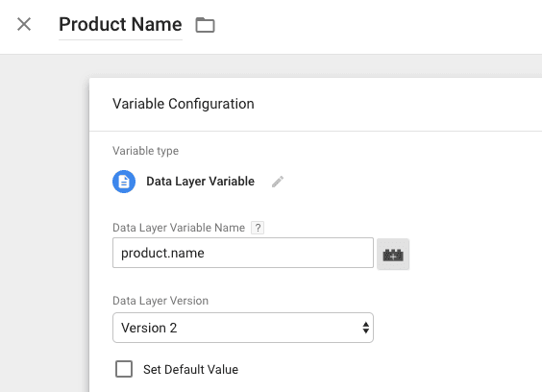Click the insert variable brick icon

pos(393,255)
